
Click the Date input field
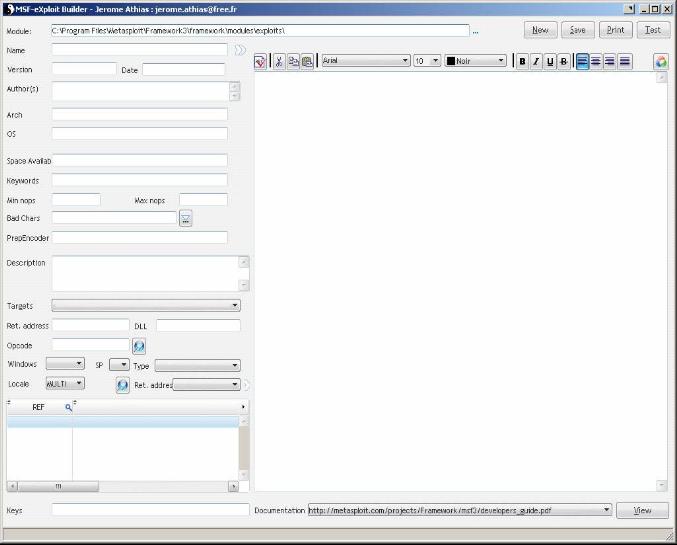pos(183,69)
